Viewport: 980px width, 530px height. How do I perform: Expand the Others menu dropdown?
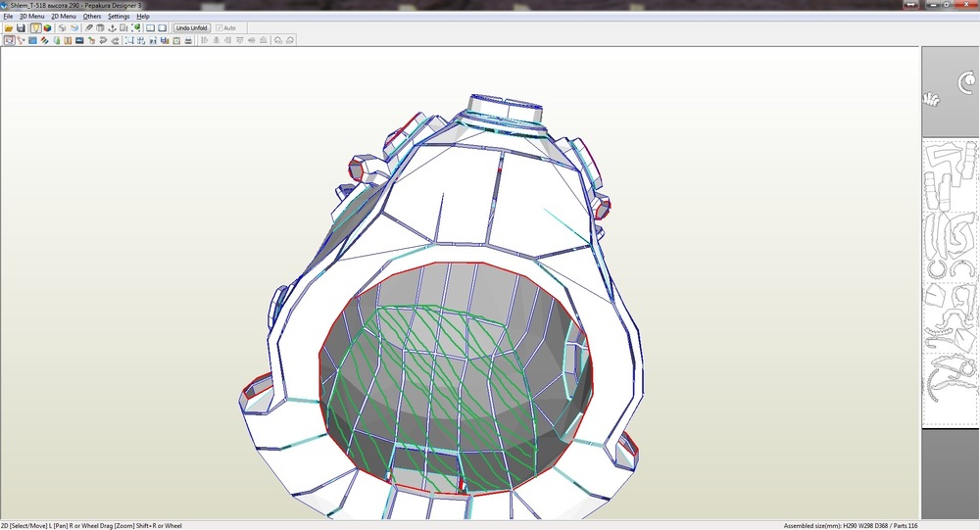[92, 17]
